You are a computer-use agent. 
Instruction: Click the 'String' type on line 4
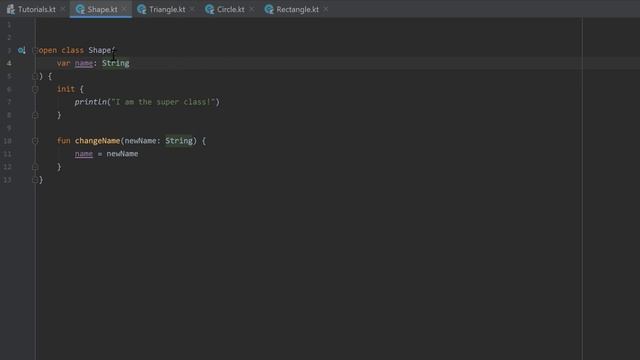click(116, 63)
